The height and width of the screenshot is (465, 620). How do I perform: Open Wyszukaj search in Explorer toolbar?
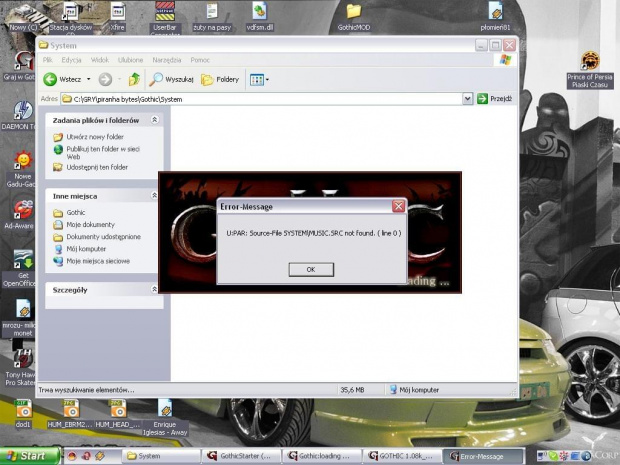(171, 79)
